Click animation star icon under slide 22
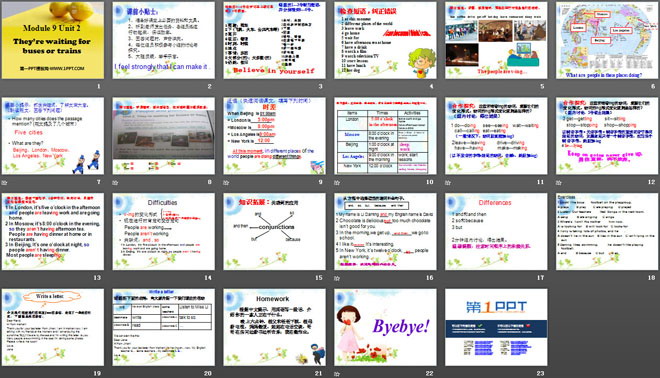 pos(337,374)
